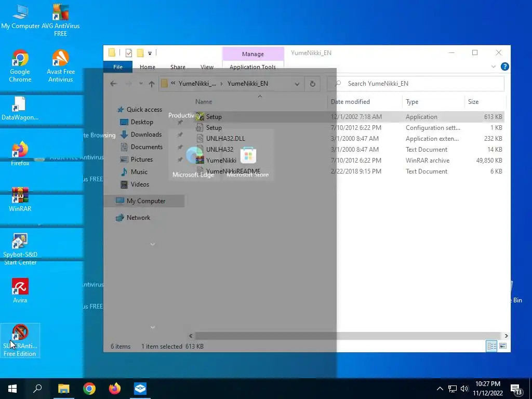Image resolution: width=532 pixels, height=399 pixels.
Task: Launch AVG AntiVirus FREE desktop shortcut
Action: 60,20
